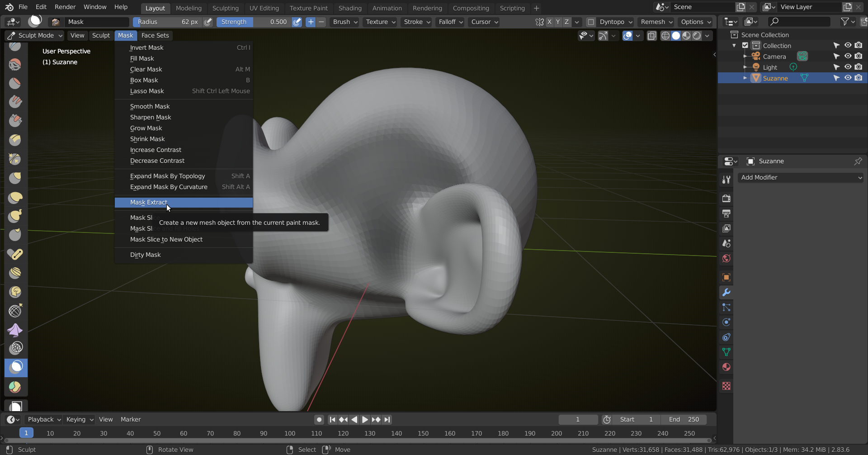Click the Physics properties tab icon
The image size is (868, 455).
tap(726, 322)
